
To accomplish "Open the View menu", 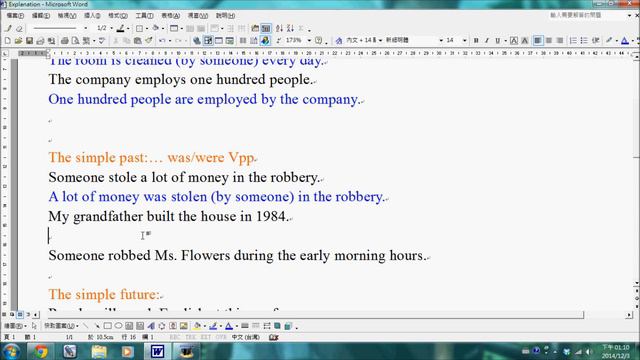I will coord(67,16).
